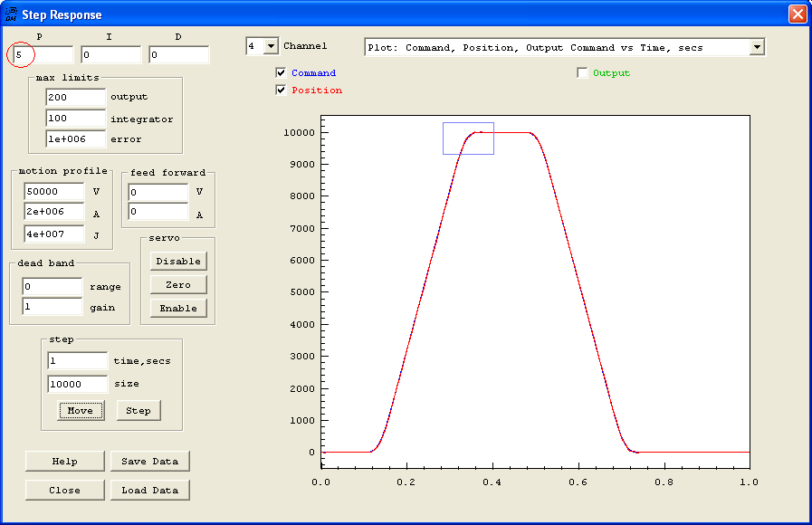Disable the servo
Screen dimensions: 812x525
pos(178,261)
